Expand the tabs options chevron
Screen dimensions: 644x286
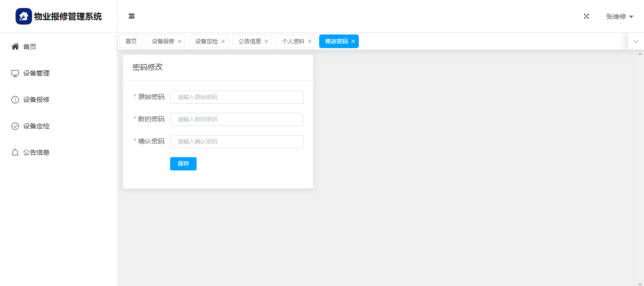tap(636, 42)
